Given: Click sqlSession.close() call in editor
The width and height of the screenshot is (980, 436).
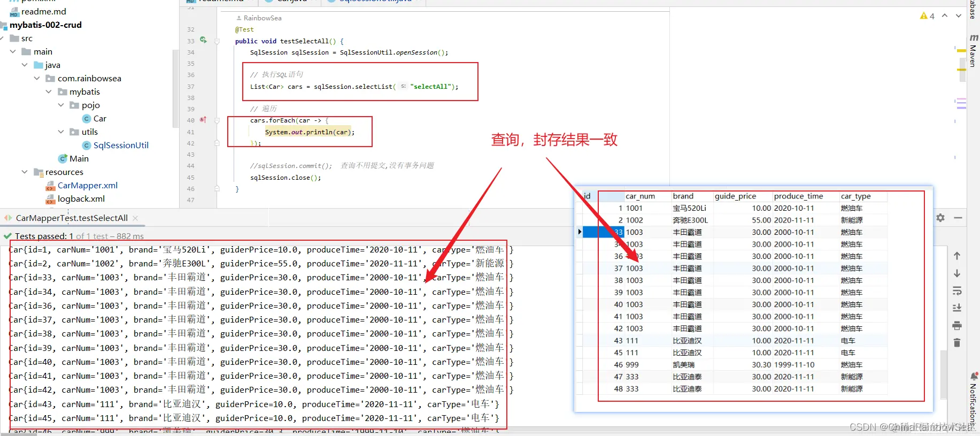Looking at the screenshot, I should (285, 178).
